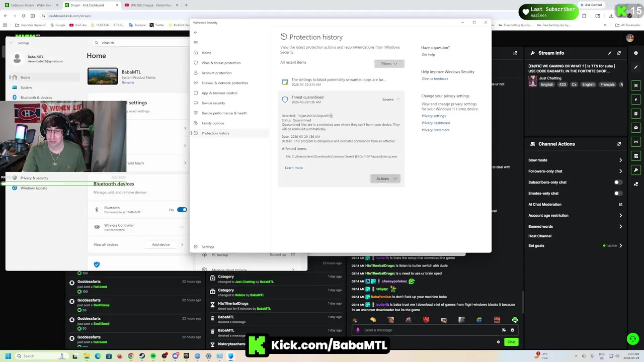Open the Actions dropdown for quarantined threat
The width and height of the screenshot is (644, 362).
[385, 179]
